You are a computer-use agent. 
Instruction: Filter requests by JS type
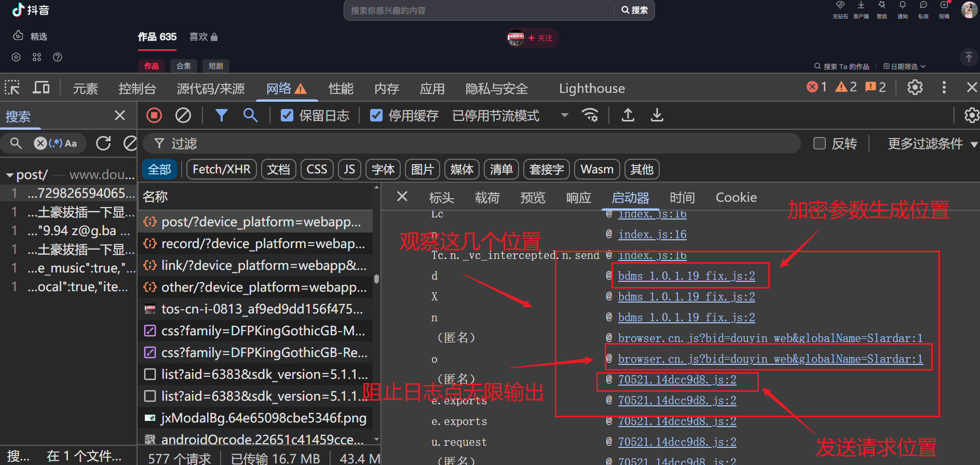(349, 169)
